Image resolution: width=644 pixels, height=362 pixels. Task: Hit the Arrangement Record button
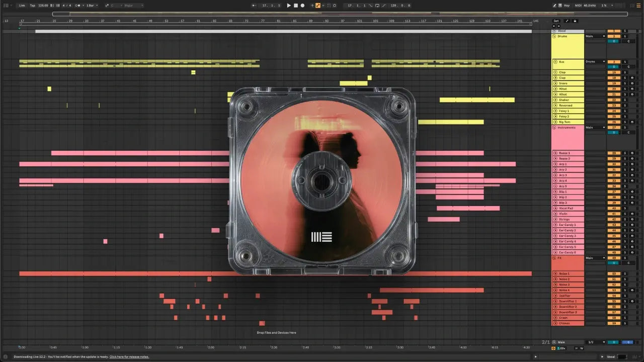pos(302,6)
